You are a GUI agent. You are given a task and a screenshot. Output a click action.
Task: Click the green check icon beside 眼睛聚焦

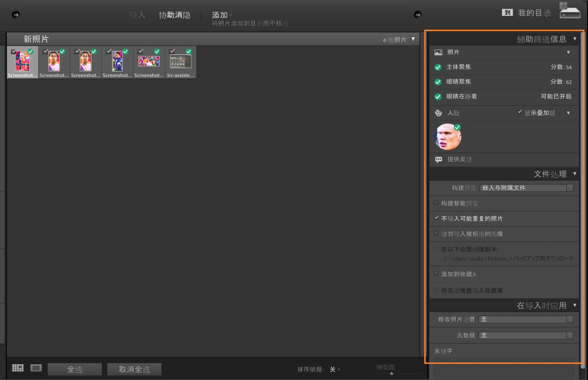coord(438,82)
